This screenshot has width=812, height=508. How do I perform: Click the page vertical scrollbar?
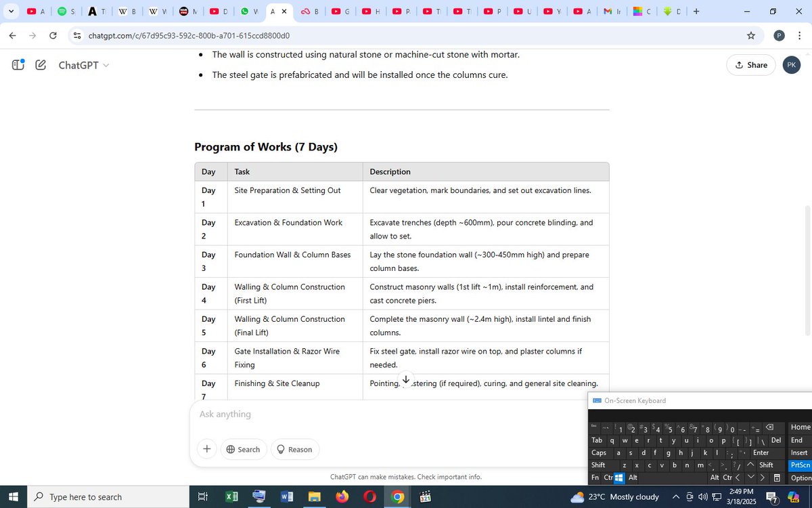(x=807, y=269)
